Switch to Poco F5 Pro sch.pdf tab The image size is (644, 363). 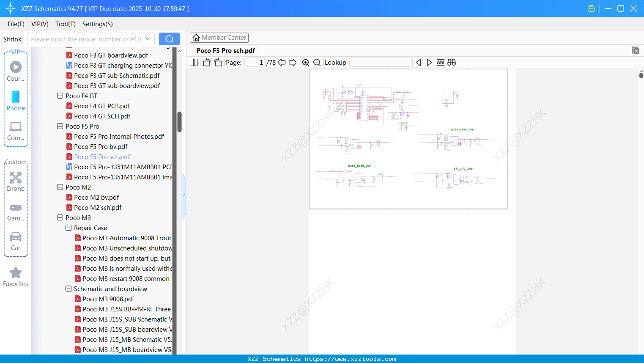pyautogui.click(x=226, y=51)
